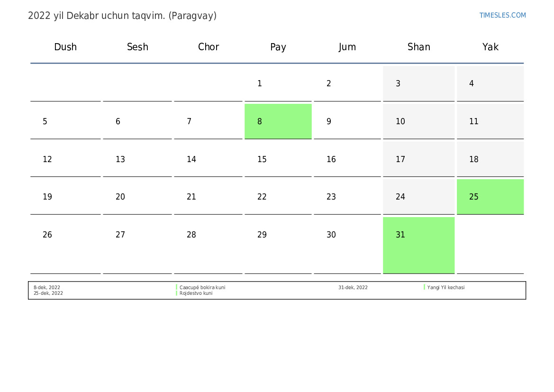Select the Pay weekday header
This screenshot has height=392, width=554.
pyautogui.click(x=278, y=47)
